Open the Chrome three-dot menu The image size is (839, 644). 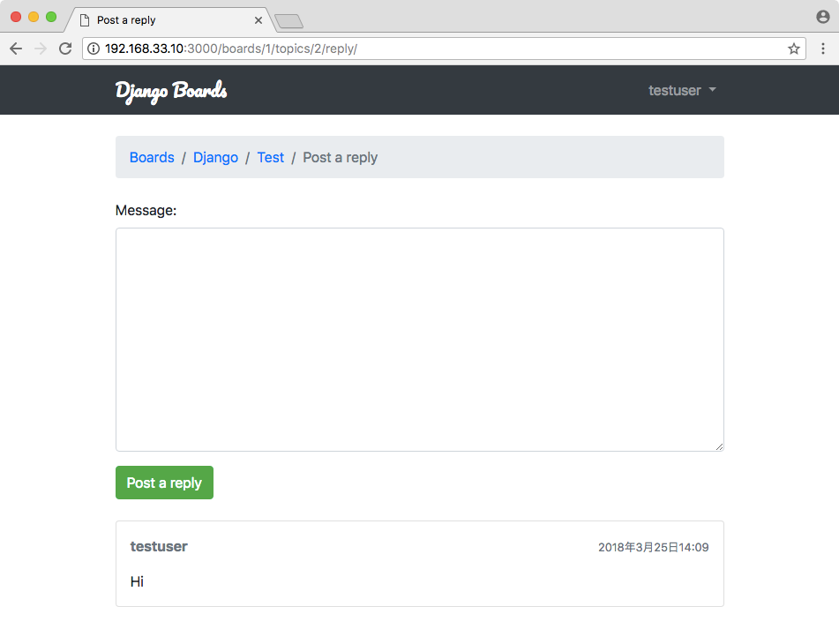[x=823, y=49]
